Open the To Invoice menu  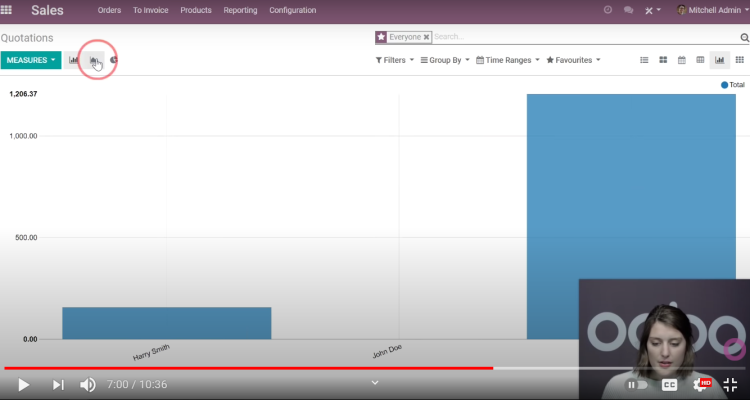(x=151, y=10)
